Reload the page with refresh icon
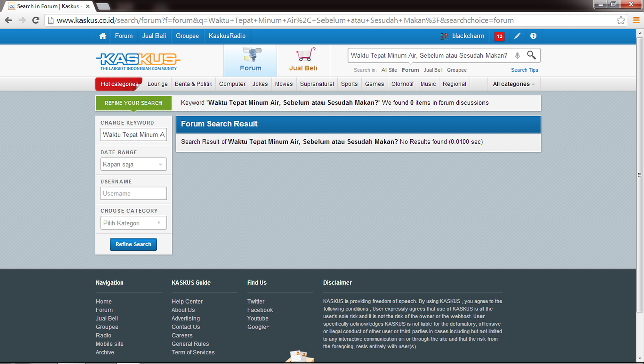 click(36, 20)
